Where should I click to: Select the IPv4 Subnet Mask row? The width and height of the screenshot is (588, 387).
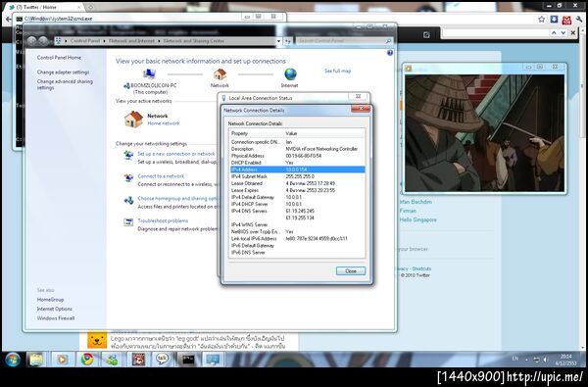[x=297, y=176]
